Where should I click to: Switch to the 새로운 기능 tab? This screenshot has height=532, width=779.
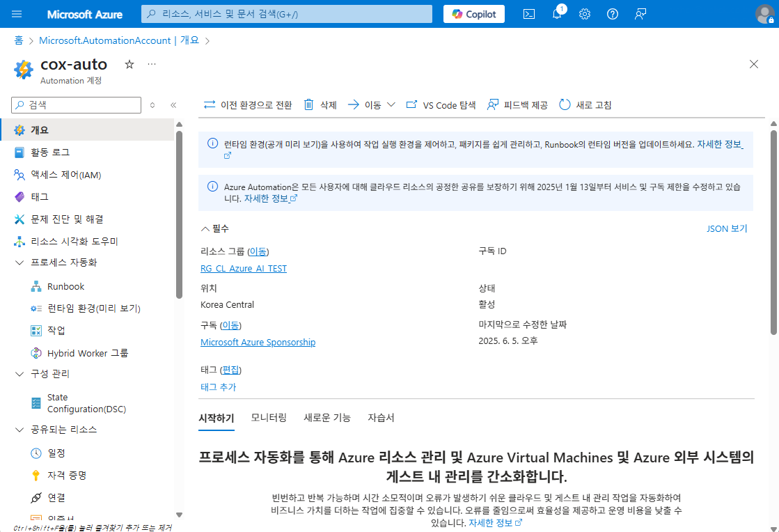click(x=327, y=418)
